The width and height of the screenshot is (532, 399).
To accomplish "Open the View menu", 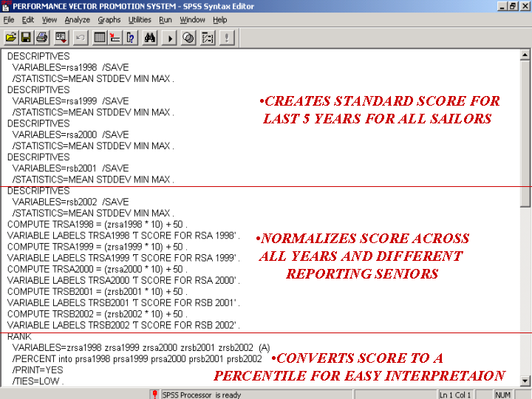I will [x=50, y=20].
